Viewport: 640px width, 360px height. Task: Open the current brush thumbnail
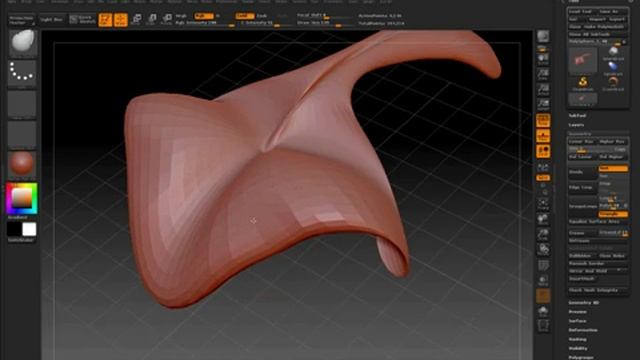(22, 42)
